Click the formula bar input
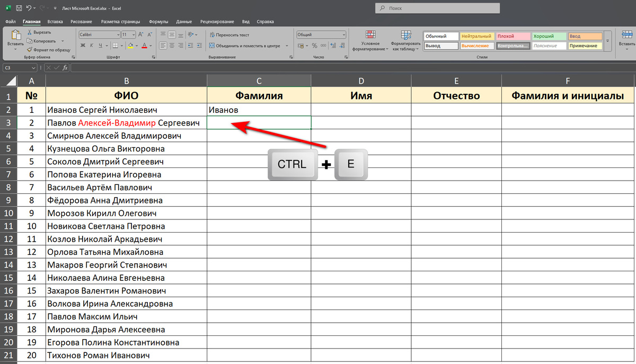The width and height of the screenshot is (636, 364). click(352, 68)
